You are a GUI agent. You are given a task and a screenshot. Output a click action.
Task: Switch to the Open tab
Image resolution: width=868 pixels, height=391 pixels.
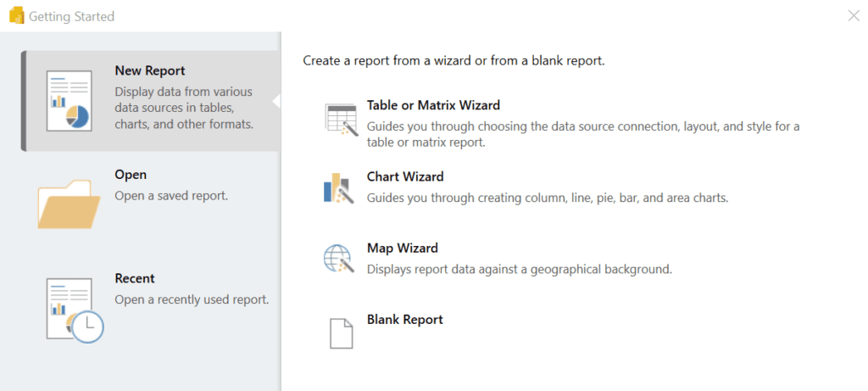click(x=131, y=175)
